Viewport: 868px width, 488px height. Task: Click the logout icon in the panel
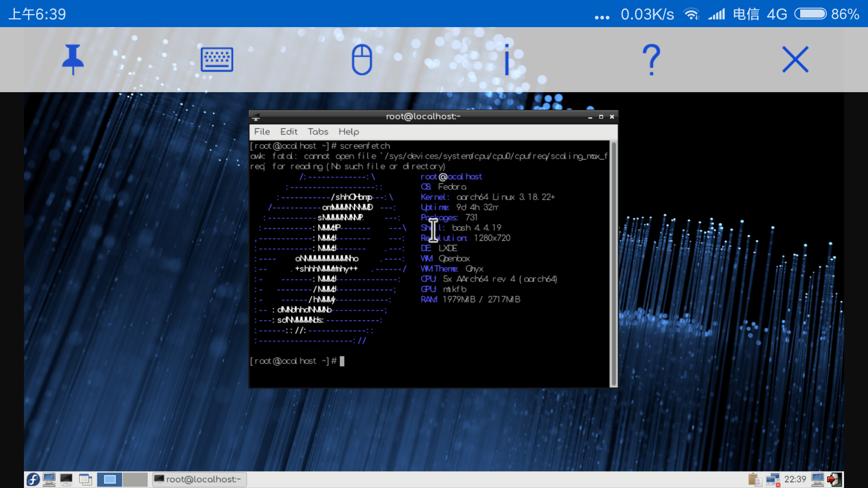click(x=834, y=479)
